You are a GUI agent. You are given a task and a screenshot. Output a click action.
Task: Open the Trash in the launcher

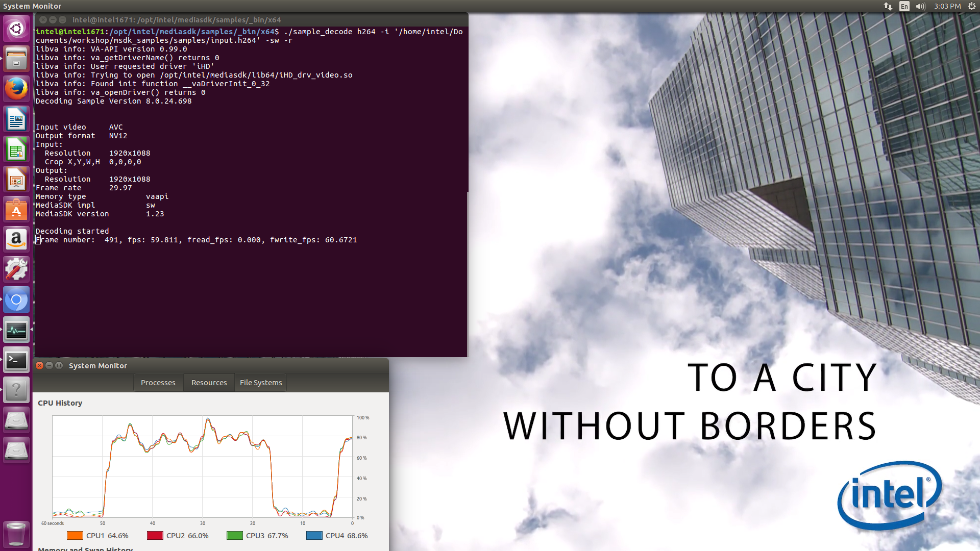[16, 534]
